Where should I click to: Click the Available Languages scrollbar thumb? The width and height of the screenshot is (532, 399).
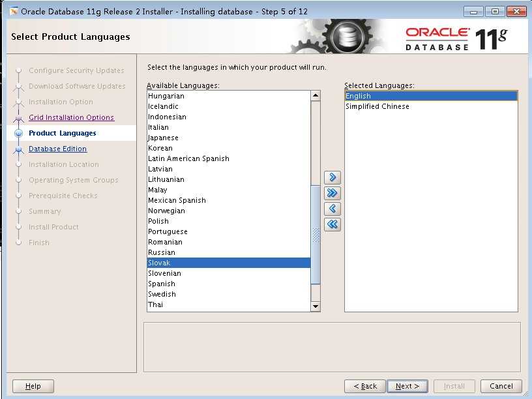pyautogui.click(x=316, y=235)
